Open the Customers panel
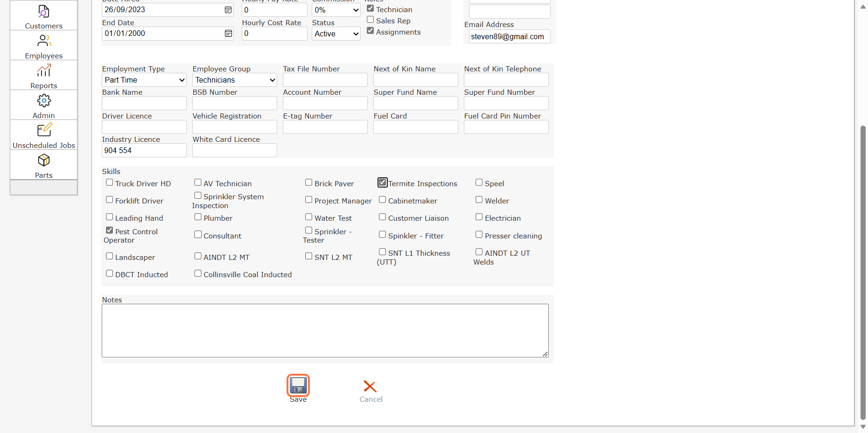Image resolution: width=868 pixels, height=433 pixels. (43, 15)
